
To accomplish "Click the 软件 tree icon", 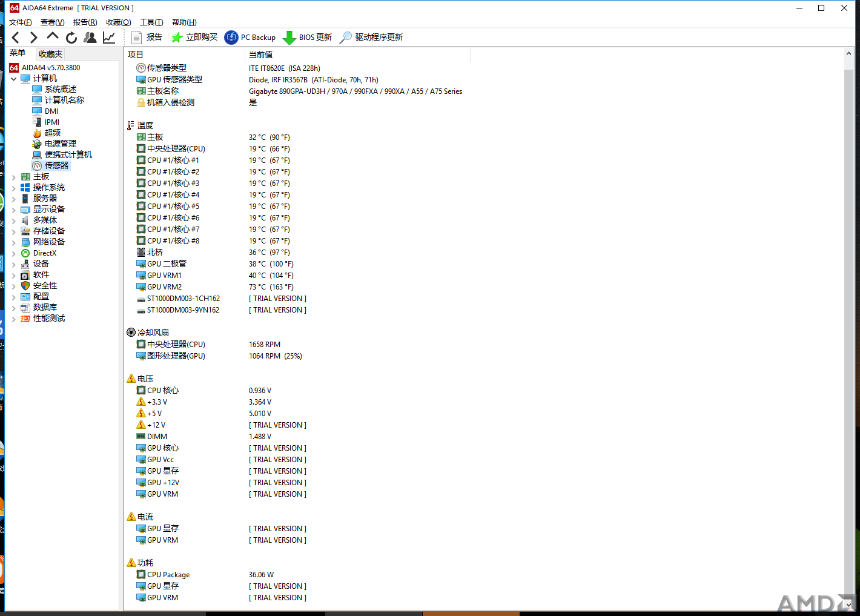I will [x=25, y=275].
